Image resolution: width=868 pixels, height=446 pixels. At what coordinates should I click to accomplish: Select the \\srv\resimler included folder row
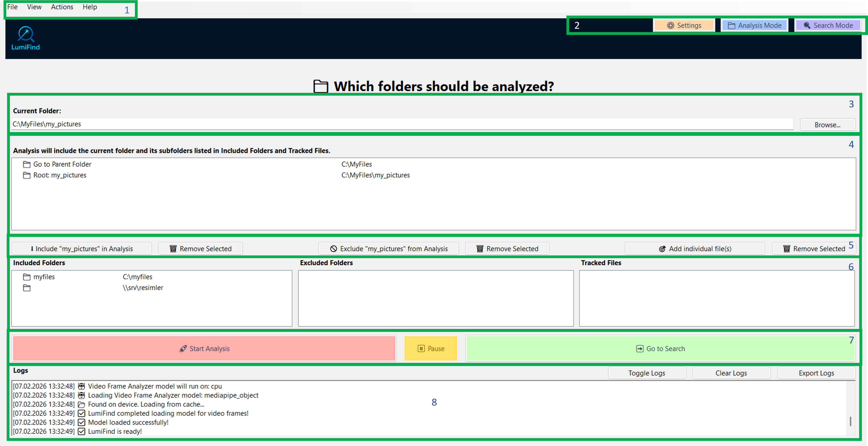[152, 288]
